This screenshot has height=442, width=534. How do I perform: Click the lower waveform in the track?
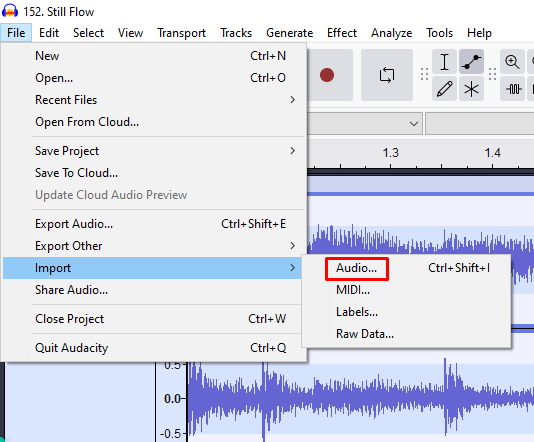[x=360, y=398]
